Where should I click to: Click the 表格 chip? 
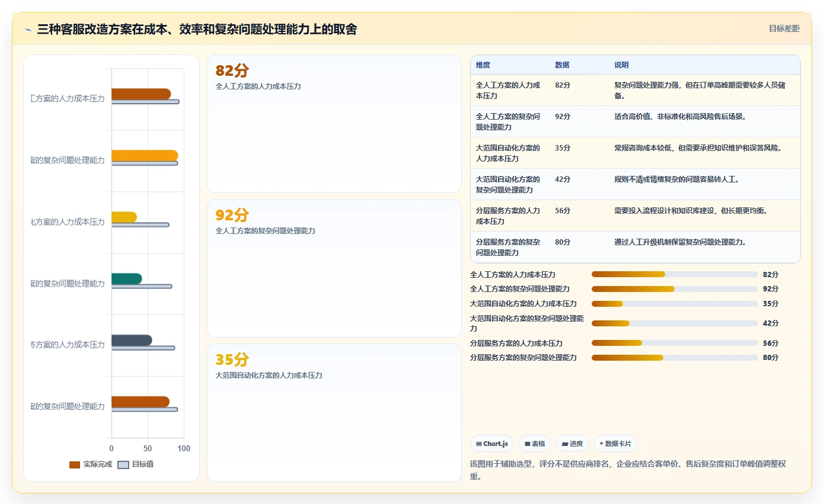[535, 444]
